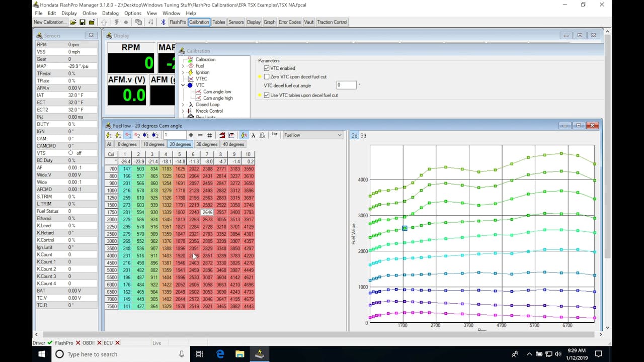Click the upload-to-ECU arrow icon

[104, 22]
